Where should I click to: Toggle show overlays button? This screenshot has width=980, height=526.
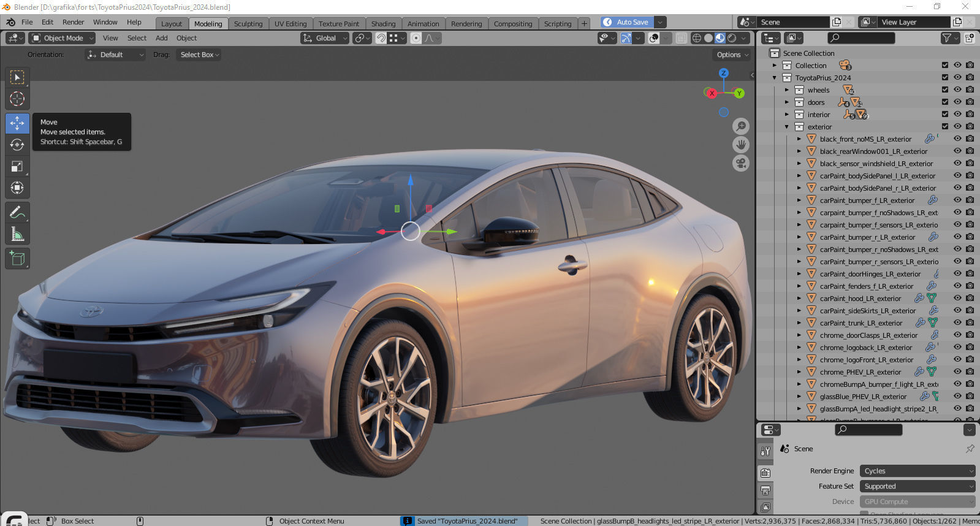654,38
